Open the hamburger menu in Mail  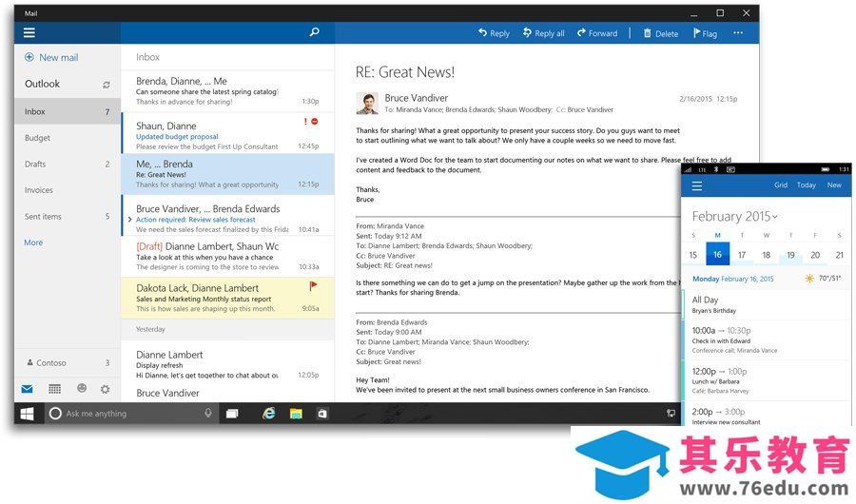click(29, 32)
